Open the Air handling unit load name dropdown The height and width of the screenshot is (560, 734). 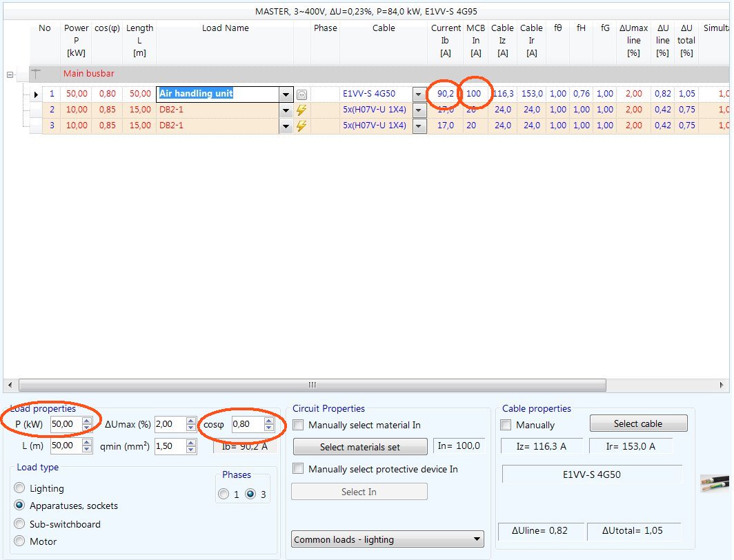[286, 93]
